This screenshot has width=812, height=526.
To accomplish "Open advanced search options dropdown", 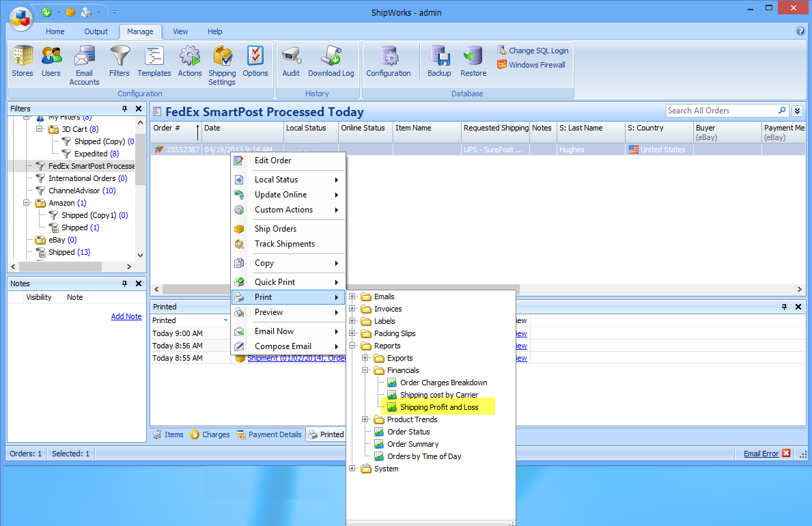I will pos(798,111).
